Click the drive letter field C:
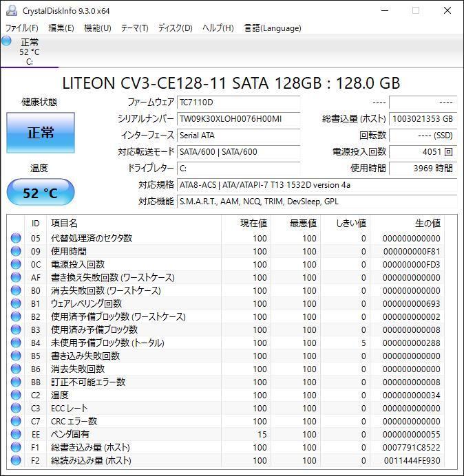 pyautogui.click(x=238, y=168)
